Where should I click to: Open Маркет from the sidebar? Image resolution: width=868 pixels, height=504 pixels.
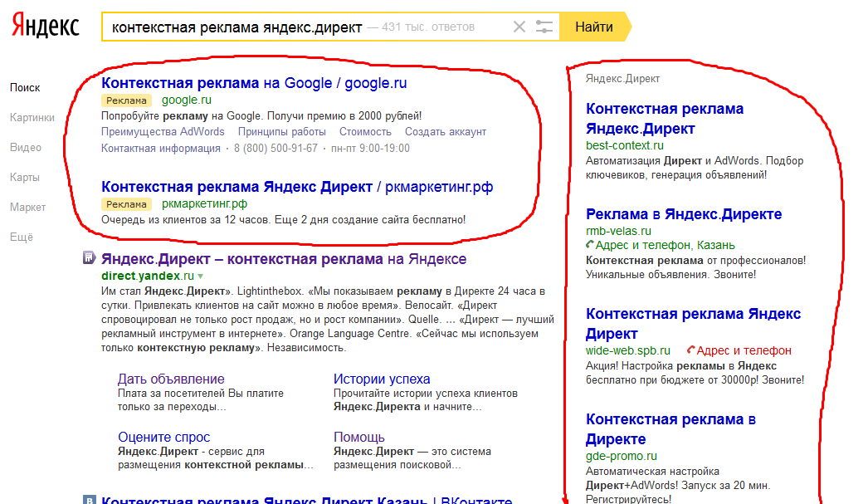click(x=27, y=207)
